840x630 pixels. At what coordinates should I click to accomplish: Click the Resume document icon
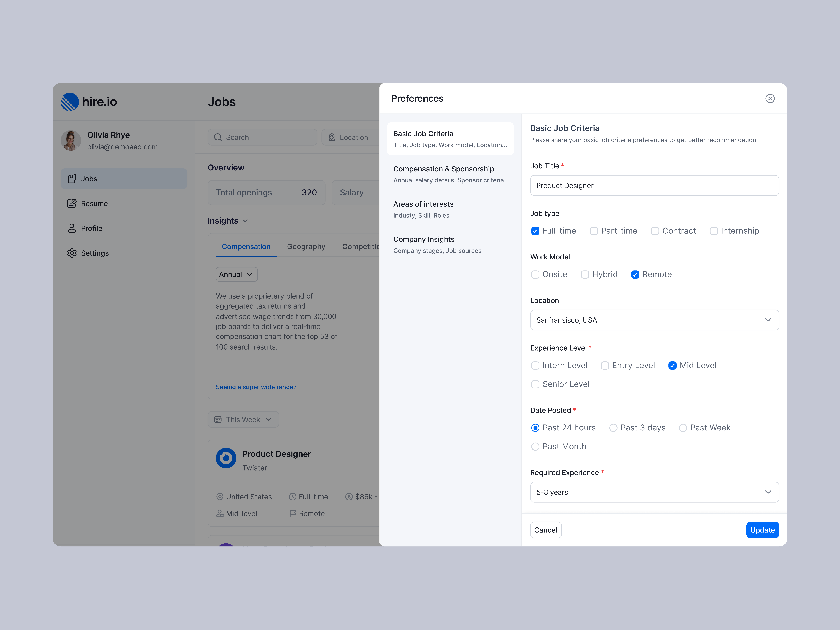coord(72,204)
